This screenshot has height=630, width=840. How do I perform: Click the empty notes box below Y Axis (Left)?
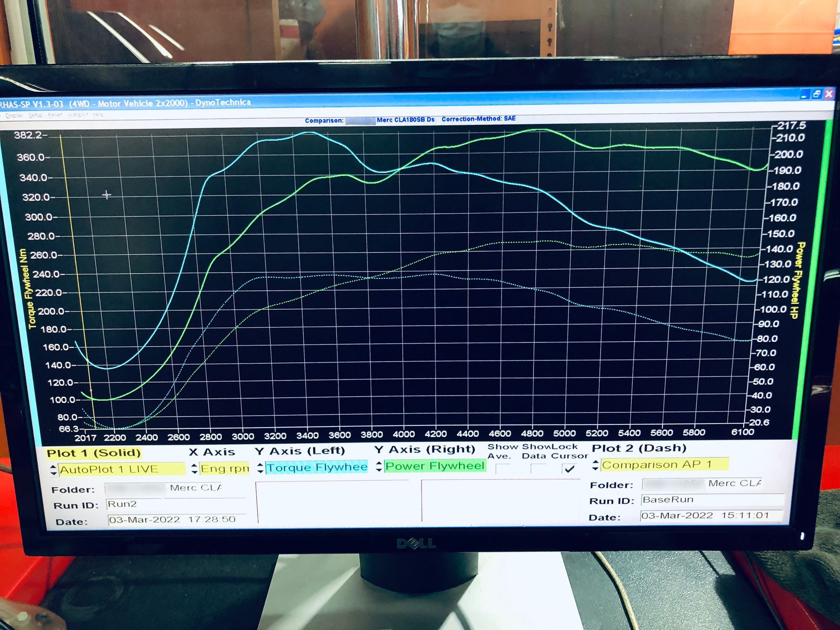coord(332,502)
